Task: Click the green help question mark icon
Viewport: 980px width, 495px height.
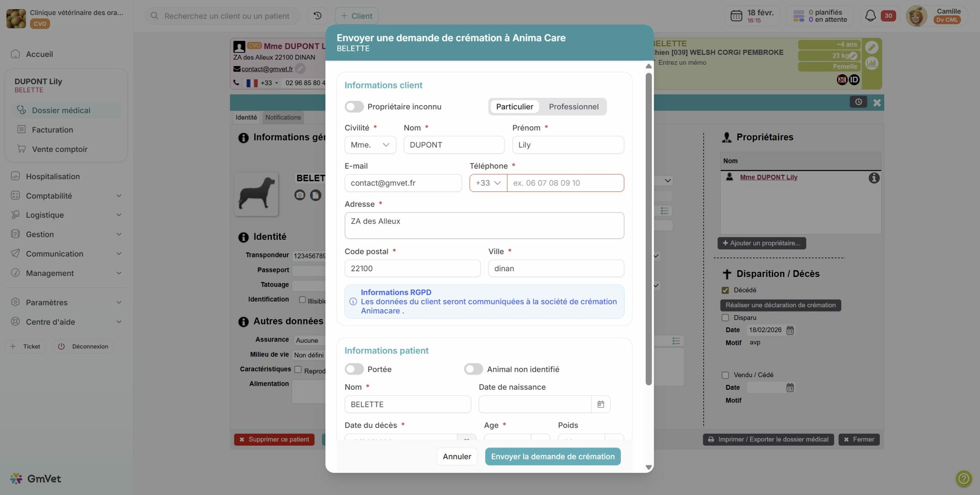Action: [963, 479]
